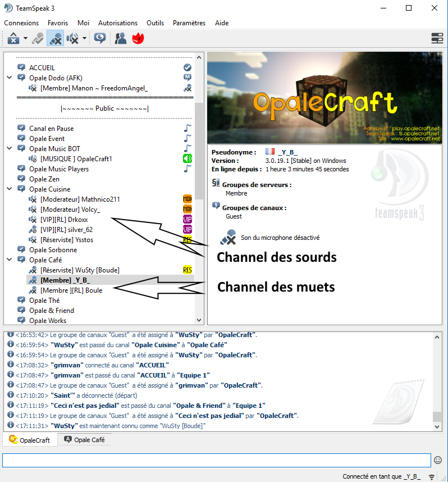The width and height of the screenshot is (448, 482).
Task: Click the moderated badge icon on Opale Dodo
Action: 188,78
